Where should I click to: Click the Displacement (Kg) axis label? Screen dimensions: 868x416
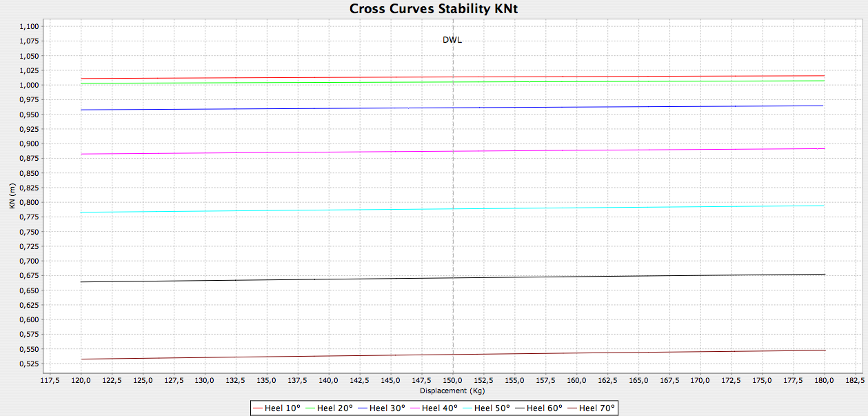[x=452, y=390]
